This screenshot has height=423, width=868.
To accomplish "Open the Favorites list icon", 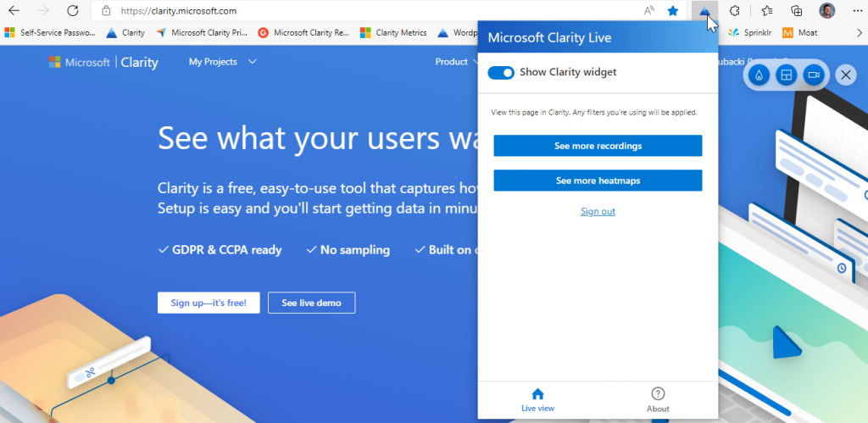I will [x=766, y=10].
